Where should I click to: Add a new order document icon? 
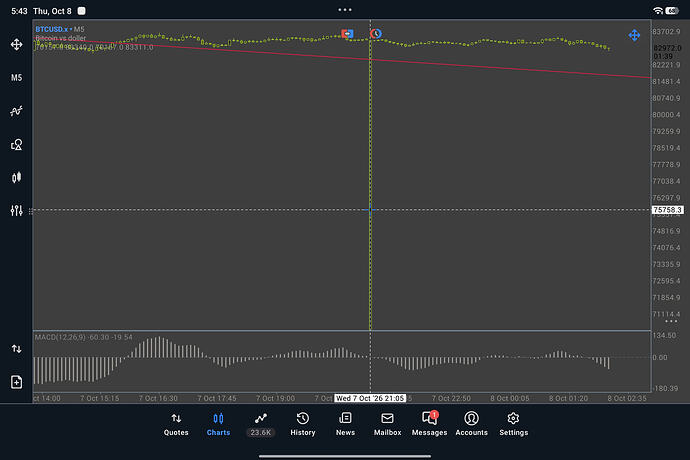click(x=17, y=382)
